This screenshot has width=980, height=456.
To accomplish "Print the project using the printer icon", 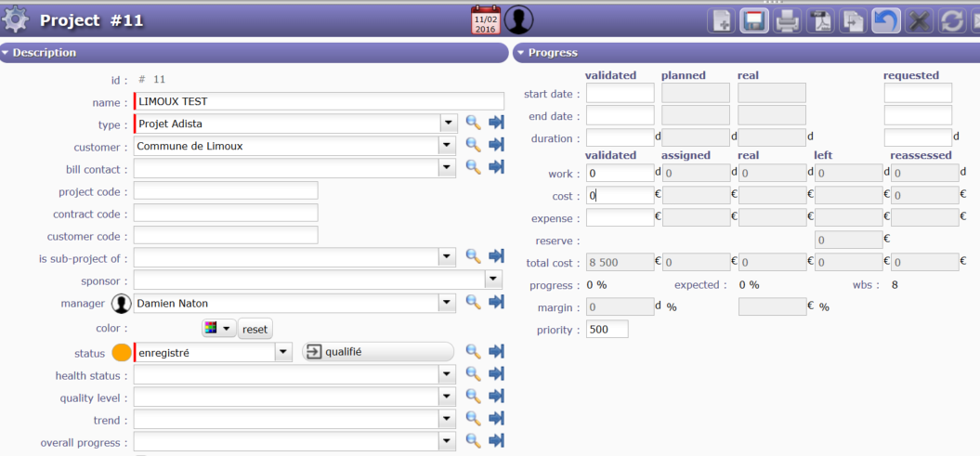I will [x=788, y=21].
